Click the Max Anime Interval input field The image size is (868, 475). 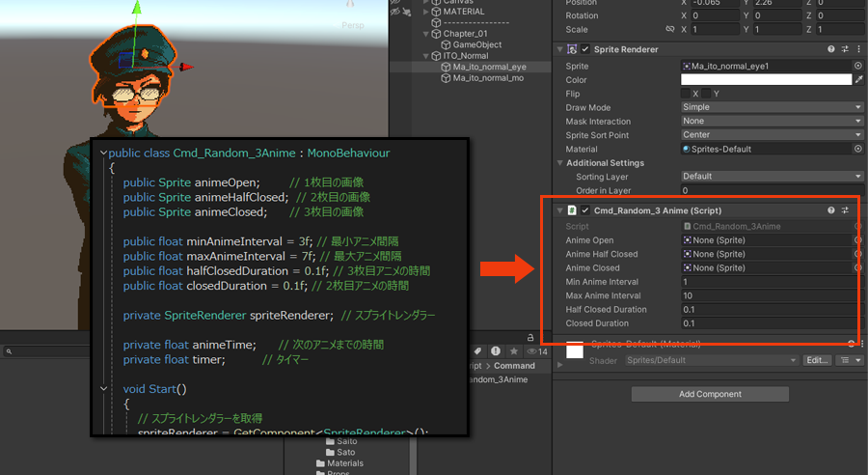point(767,295)
